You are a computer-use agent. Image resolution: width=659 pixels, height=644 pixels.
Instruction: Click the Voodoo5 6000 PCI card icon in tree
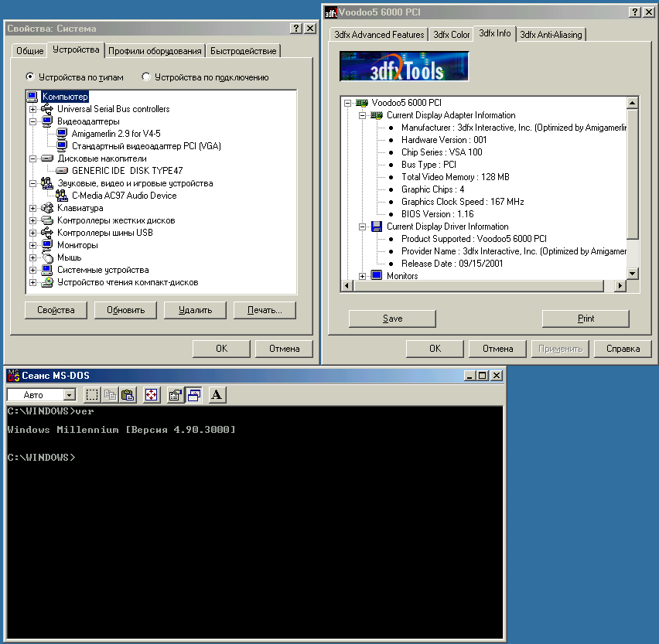pos(361,103)
